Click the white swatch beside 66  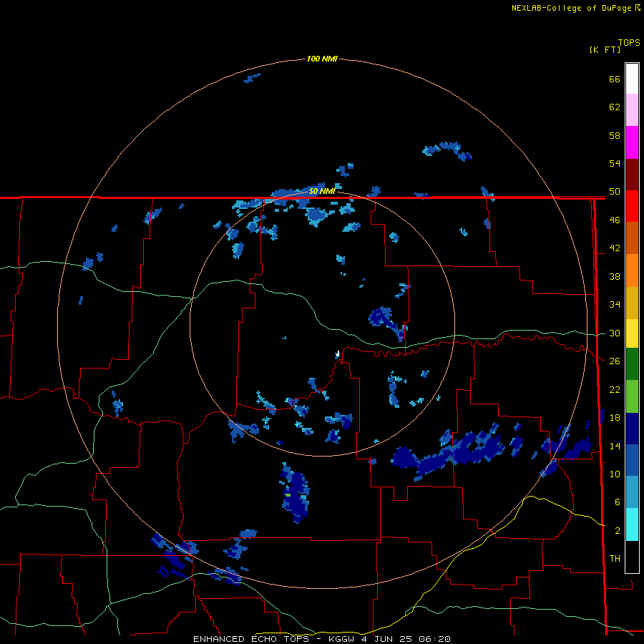(x=632, y=79)
